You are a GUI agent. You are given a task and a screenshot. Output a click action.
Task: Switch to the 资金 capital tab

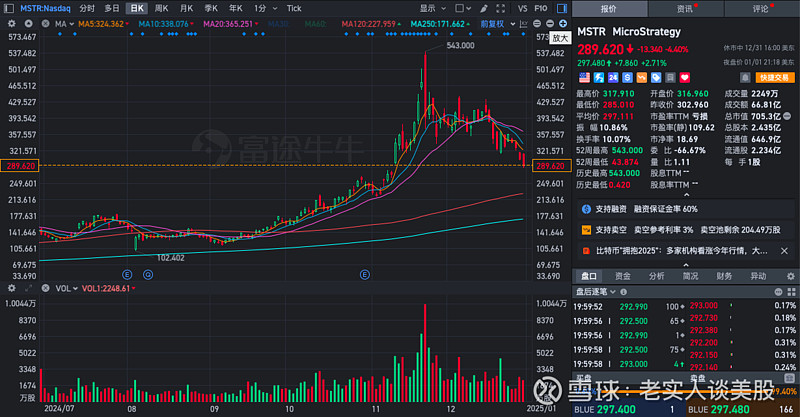pyautogui.click(x=622, y=276)
